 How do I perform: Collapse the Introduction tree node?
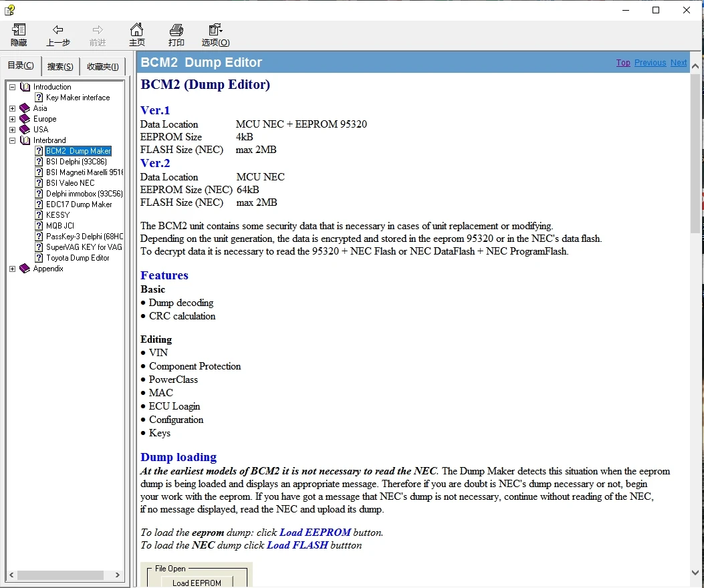(13, 87)
